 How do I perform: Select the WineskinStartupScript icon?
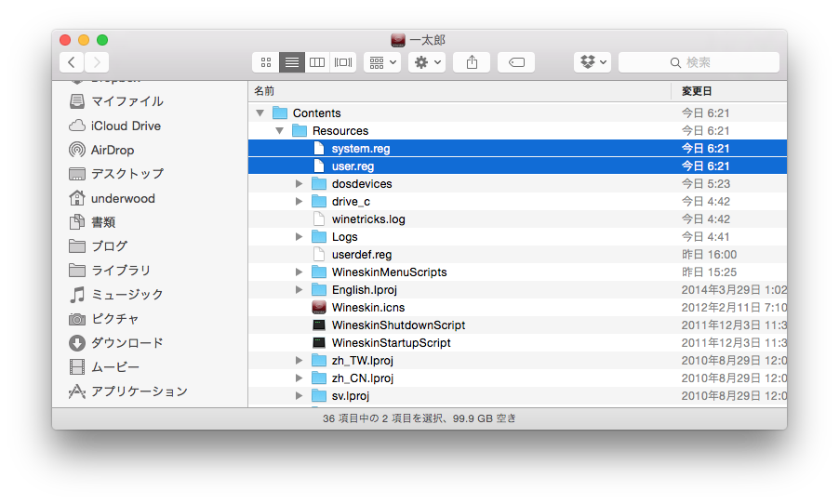tap(319, 342)
